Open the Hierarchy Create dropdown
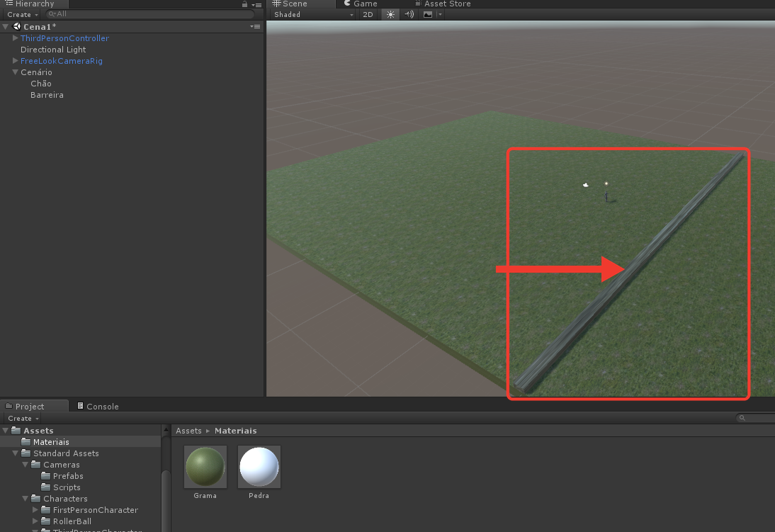Image resolution: width=775 pixels, height=532 pixels. point(23,14)
